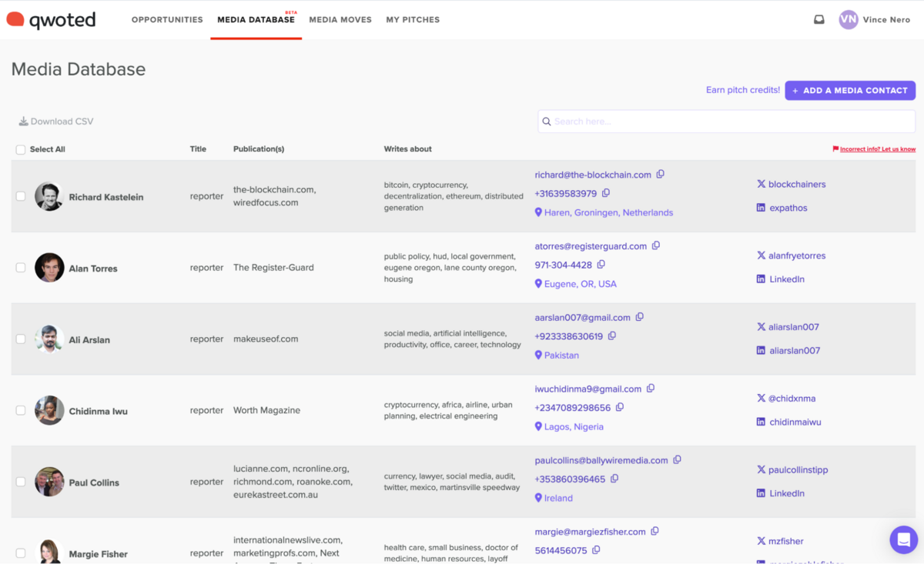Open the inbox tray icon
The image size is (924, 564).
[x=819, y=20]
